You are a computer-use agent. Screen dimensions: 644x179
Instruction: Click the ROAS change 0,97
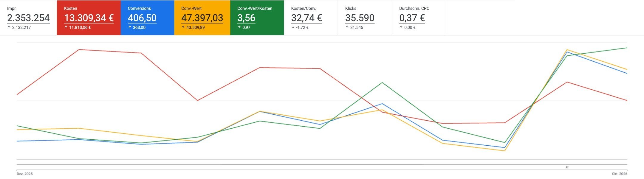click(x=246, y=27)
